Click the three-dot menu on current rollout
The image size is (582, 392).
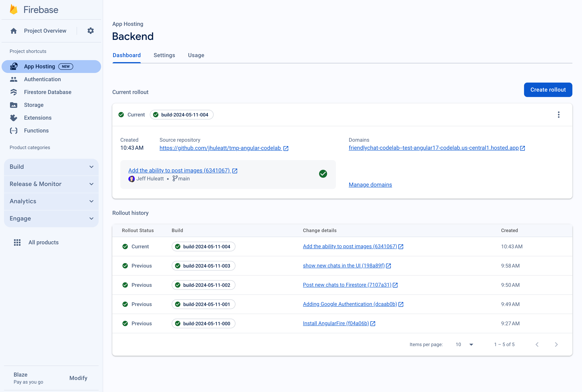558,115
